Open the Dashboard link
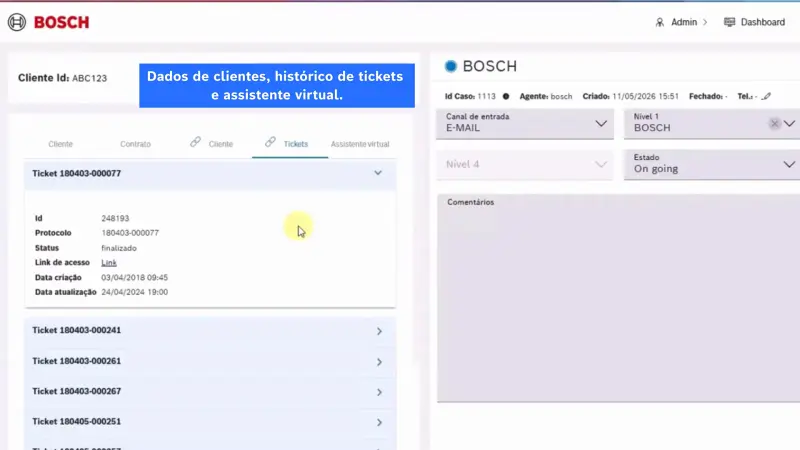 pyautogui.click(x=762, y=22)
